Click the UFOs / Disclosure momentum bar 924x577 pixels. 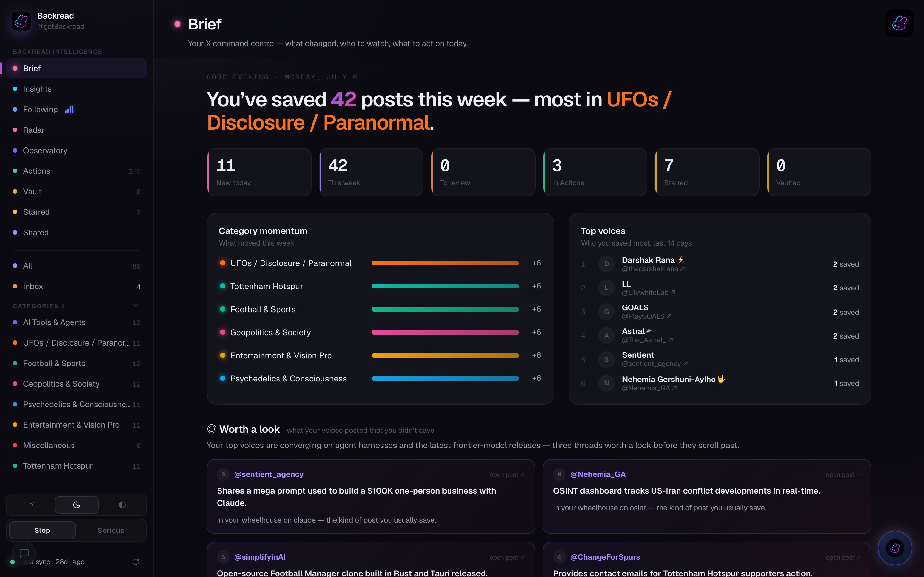[445, 263]
